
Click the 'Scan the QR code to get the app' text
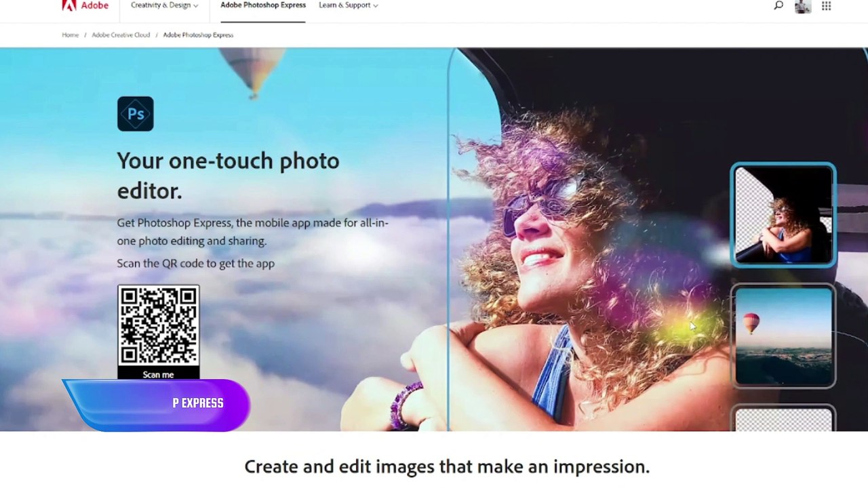coord(196,263)
